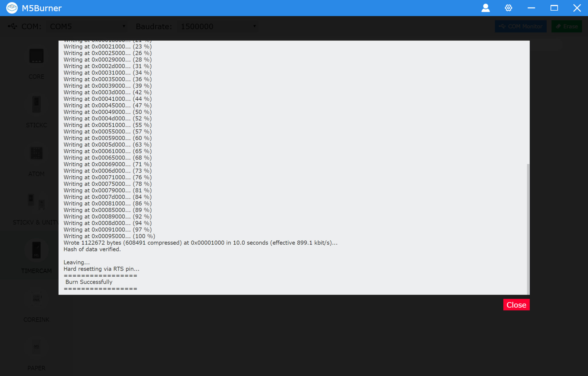Click the COREINK device icon

[x=36, y=298]
